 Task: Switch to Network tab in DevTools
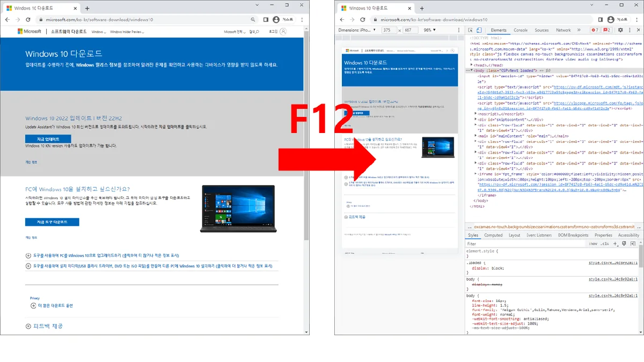pos(563,30)
